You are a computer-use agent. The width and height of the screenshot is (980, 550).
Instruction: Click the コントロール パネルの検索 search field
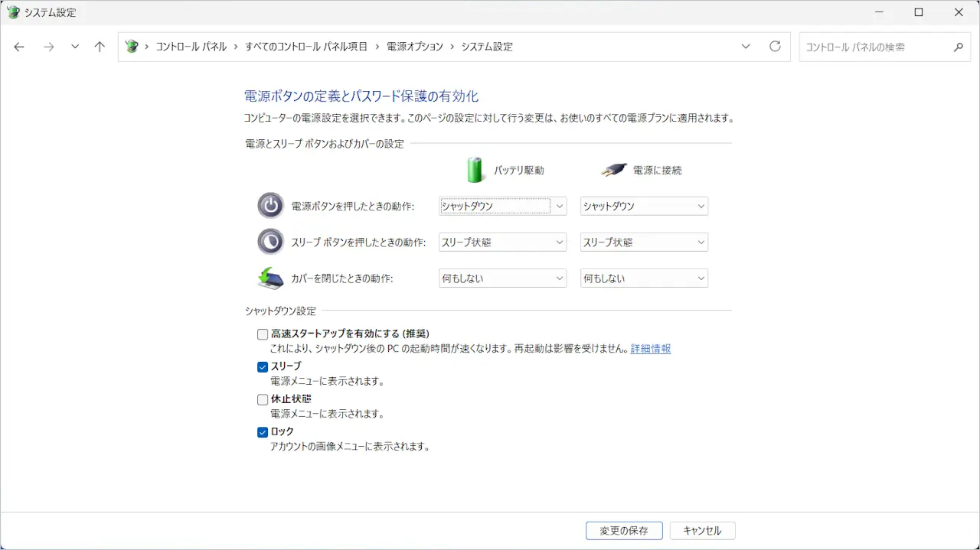[x=880, y=47]
